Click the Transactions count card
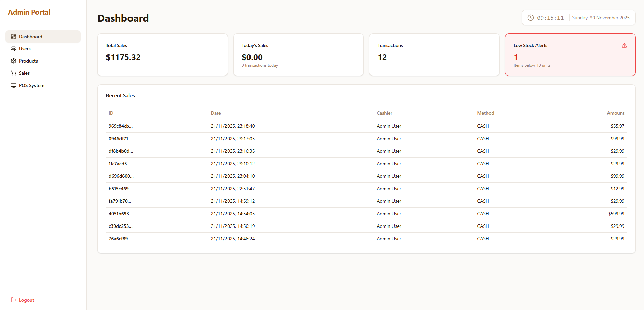The width and height of the screenshot is (644, 310). (x=434, y=54)
